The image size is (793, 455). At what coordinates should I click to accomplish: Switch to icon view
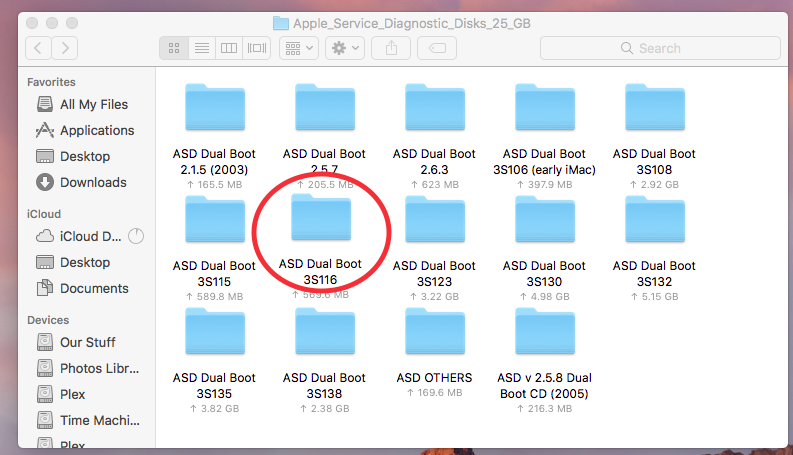[x=174, y=49]
